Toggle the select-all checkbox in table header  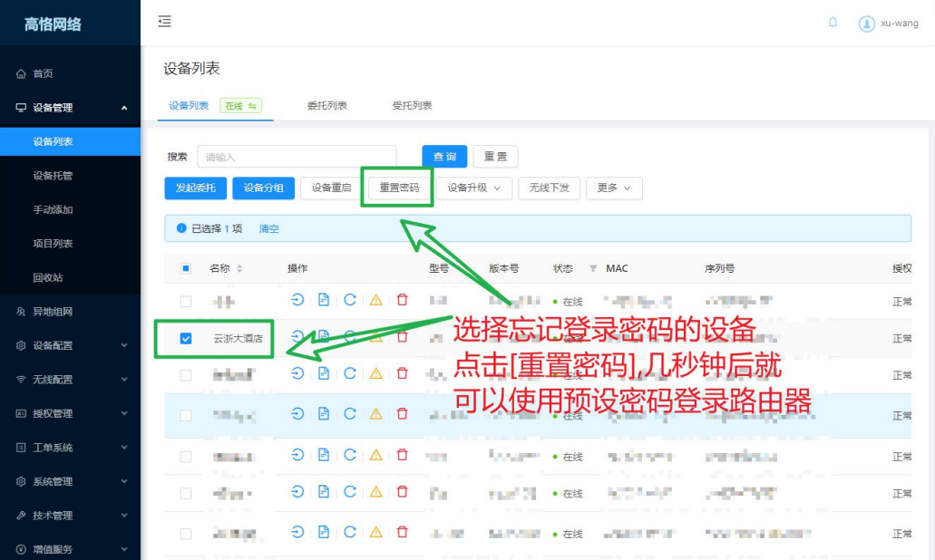pos(186,268)
